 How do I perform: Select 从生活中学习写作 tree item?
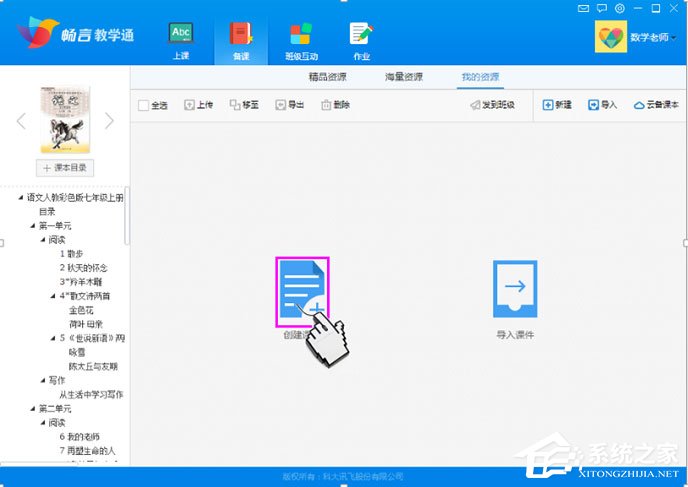pos(91,394)
